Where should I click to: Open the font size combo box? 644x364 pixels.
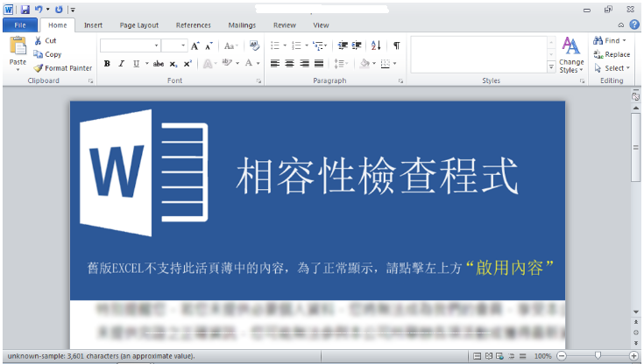(174, 45)
